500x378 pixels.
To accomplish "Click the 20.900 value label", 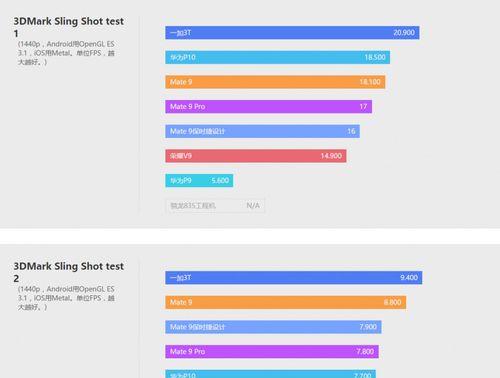I will 404,33.
